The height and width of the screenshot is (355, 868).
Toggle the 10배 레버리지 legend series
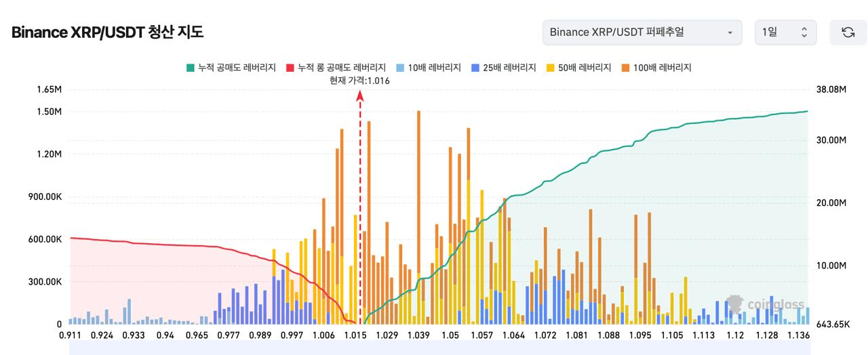(429, 68)
